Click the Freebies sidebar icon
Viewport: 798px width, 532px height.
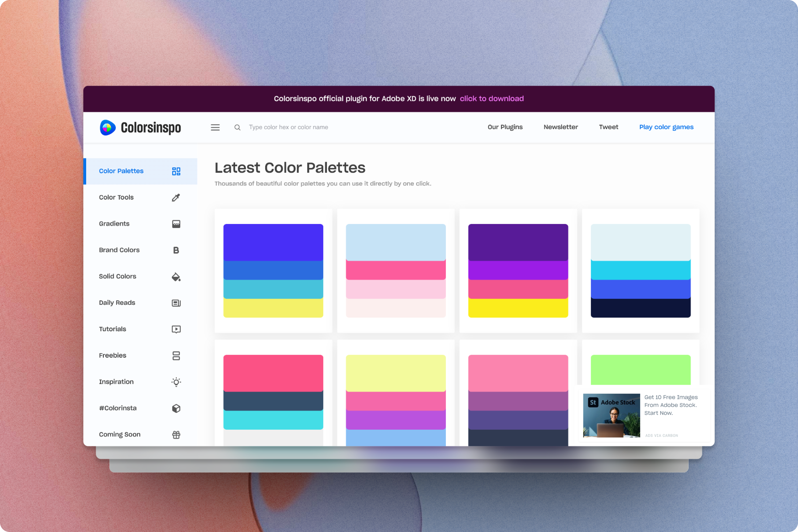(176, 355)
